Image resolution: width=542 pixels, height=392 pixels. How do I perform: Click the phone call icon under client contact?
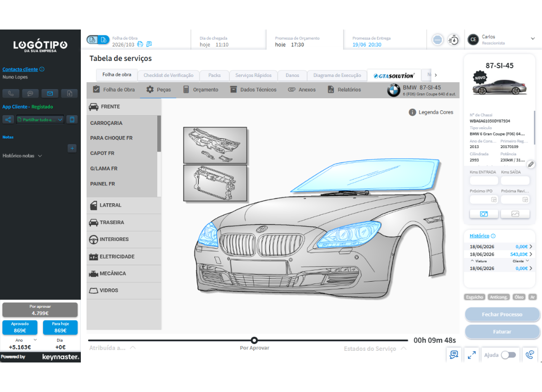[11, 93]
